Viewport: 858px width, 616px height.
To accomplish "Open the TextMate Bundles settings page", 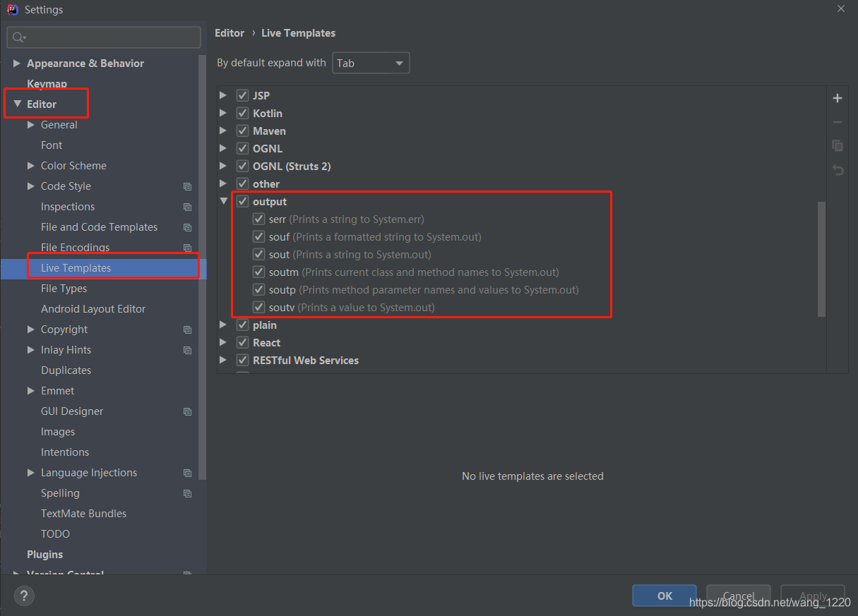I will (x=83, y=514).
